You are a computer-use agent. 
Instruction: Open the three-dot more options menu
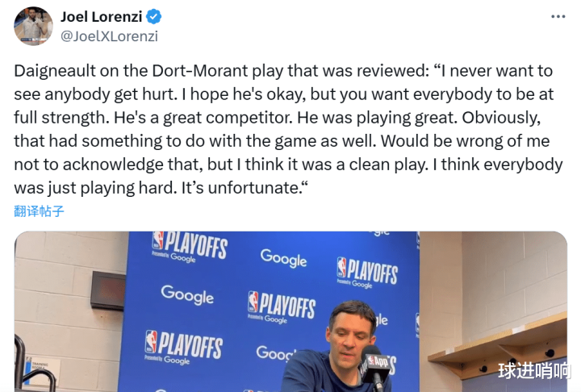(558, 17)
